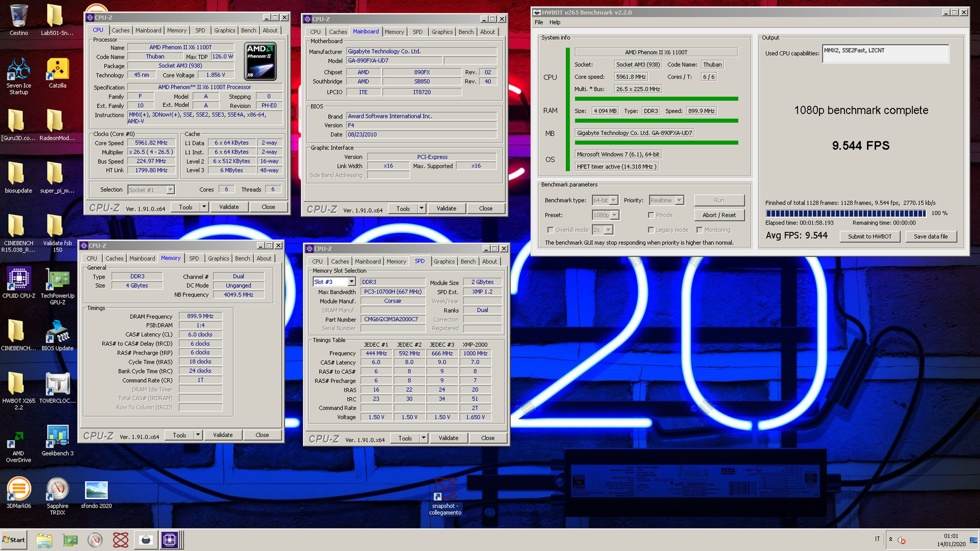Image resolution: width=980 pixels, height=551 pixels.
Task: Switch to Graphics tab in CPU-Z Memory window
Action: 218,259
